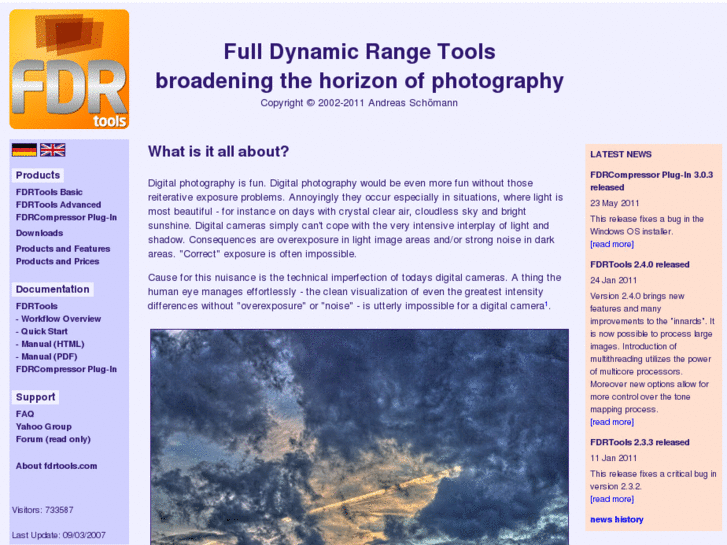Open About fdrtools.com page
This screenshot has height=545, width=727.
point(57,466)
